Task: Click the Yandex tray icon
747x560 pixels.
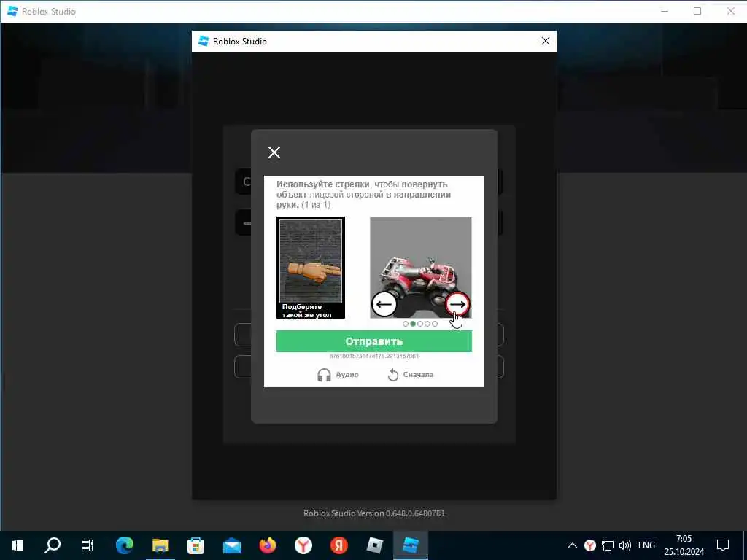Action: [x=589, y=545]
